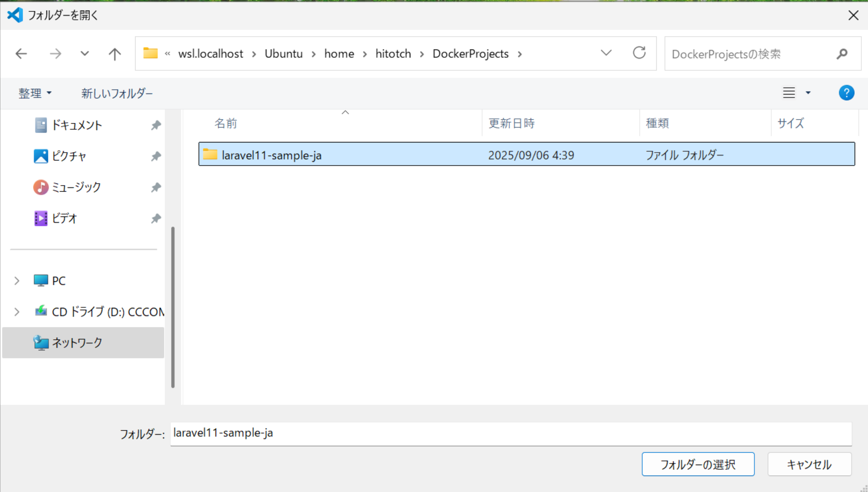The height and width of the screenshot is (492, 868).
Task: Click the navigation pane scrollbar
Action: click(x=173, y=307)
